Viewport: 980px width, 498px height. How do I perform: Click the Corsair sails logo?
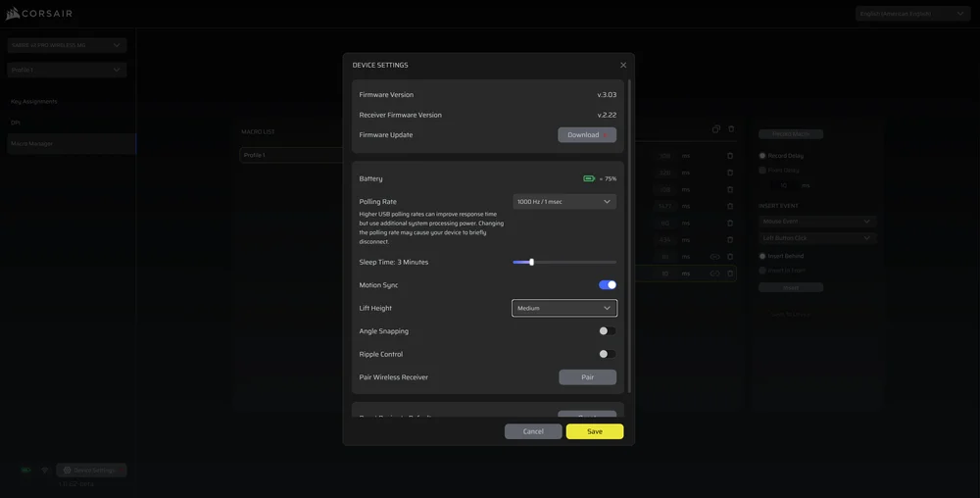coord(13,14)
